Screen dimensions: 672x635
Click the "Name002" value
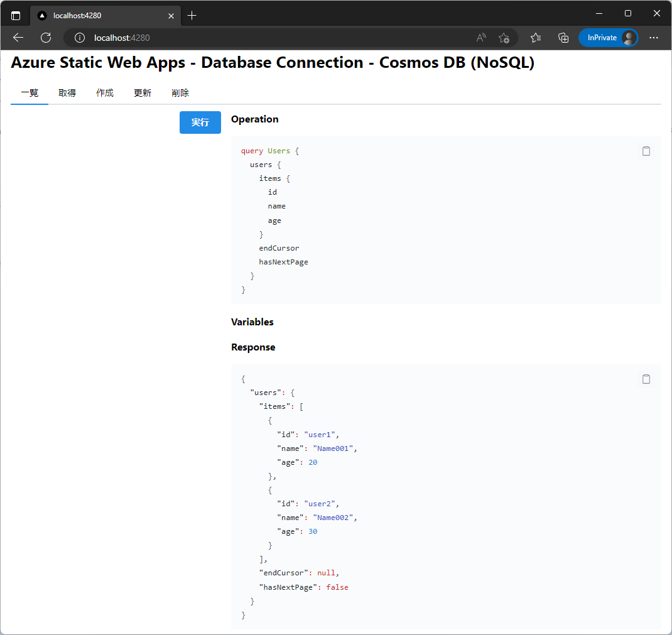click(x=333, y=518)
